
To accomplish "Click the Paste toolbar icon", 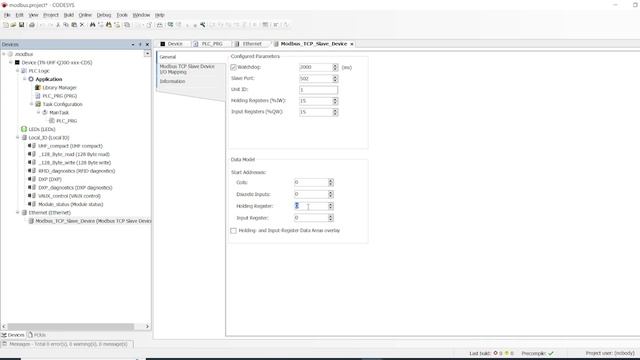I will tap(74, 25).
